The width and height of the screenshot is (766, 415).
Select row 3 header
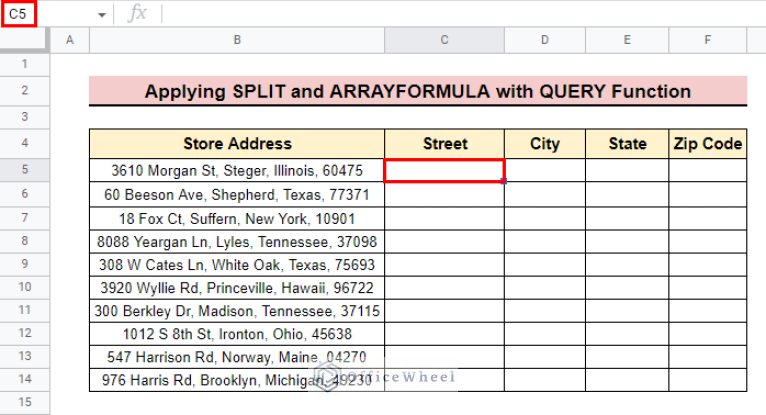coord(24,117)
